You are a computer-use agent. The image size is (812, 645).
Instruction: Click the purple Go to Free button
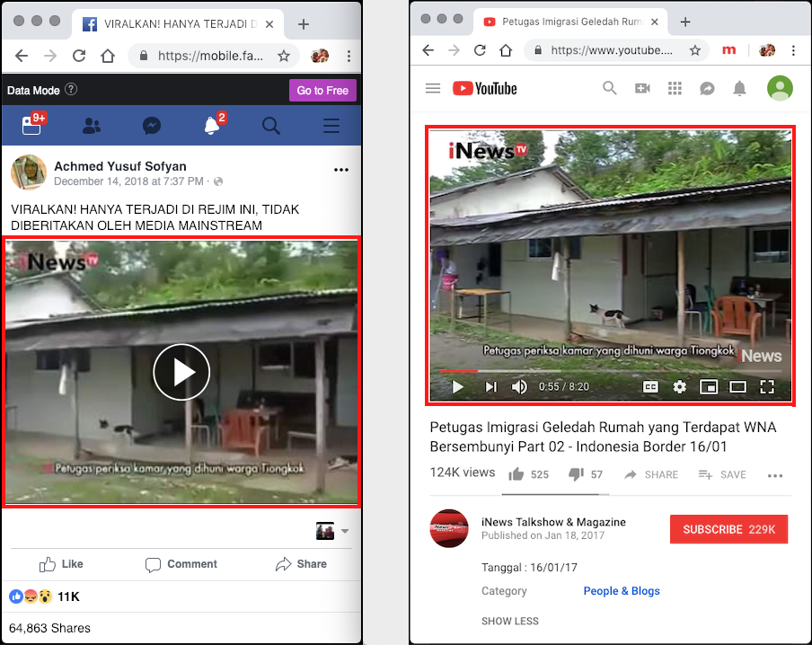(x=322, y=91)
